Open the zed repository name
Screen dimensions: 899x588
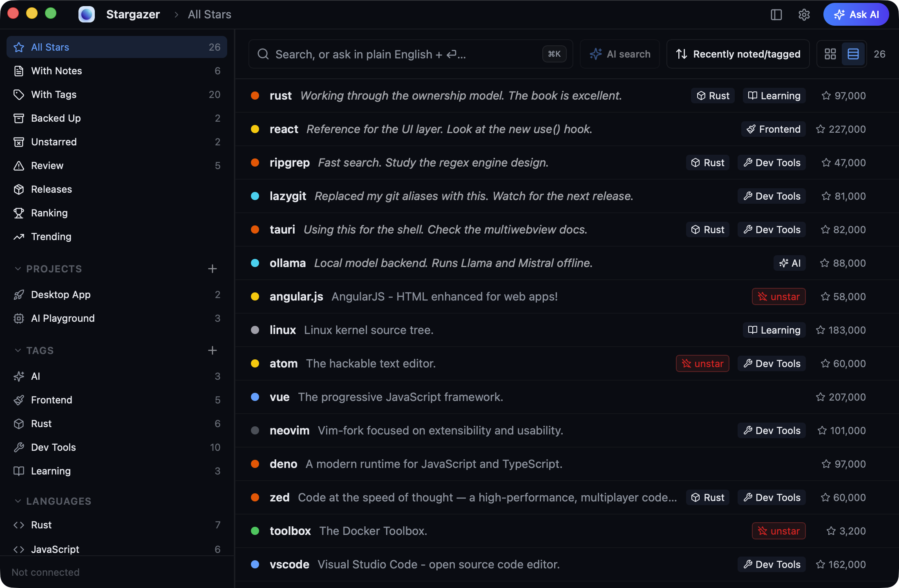point(280,497)
